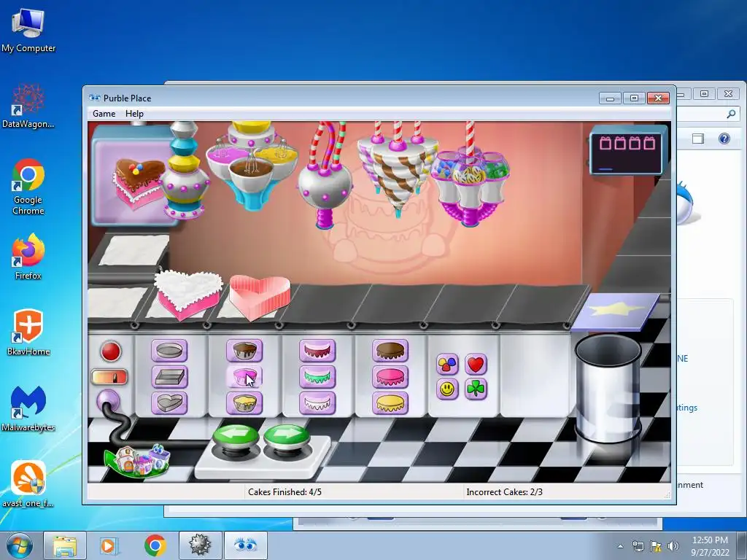This screenshot has width=747, height=560.
Task: Click the empty pink heart pan on conveyor
Action: pos(260,296)
